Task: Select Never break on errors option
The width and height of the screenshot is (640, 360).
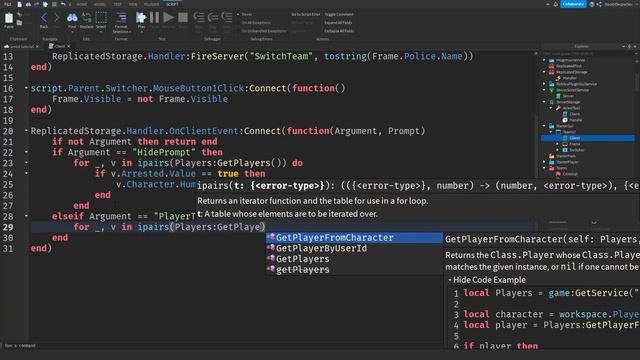Action: pos(244,14)
